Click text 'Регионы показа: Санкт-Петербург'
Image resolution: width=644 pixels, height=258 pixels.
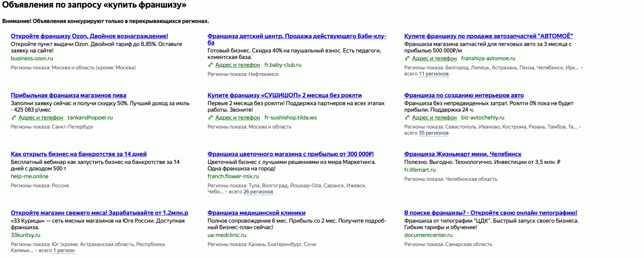click(x=52, y=127)
